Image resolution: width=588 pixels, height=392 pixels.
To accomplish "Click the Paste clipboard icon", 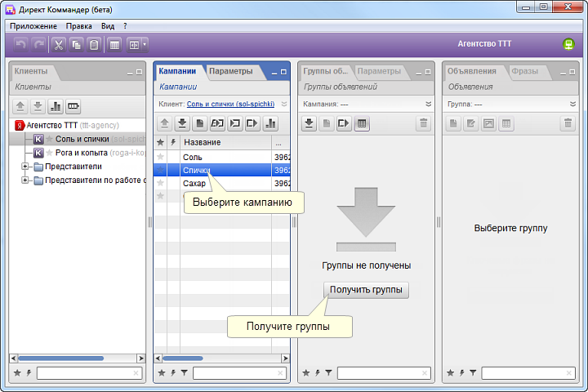I will click(x=94, y=45).
